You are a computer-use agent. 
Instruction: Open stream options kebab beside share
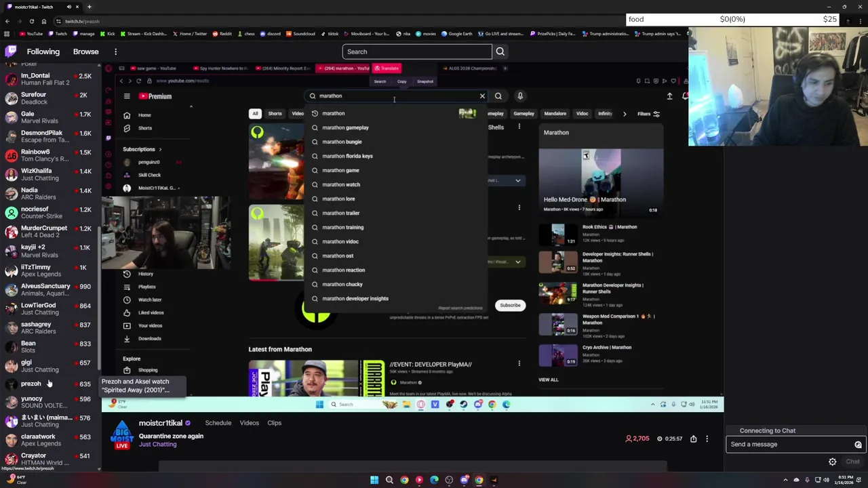[x=707, y=439]
